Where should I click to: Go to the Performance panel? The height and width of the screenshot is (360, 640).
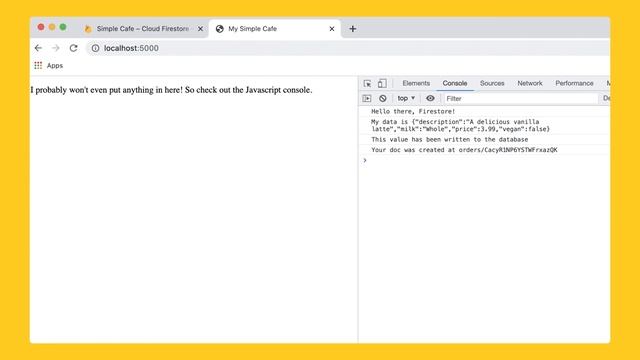tap(574, 83)
